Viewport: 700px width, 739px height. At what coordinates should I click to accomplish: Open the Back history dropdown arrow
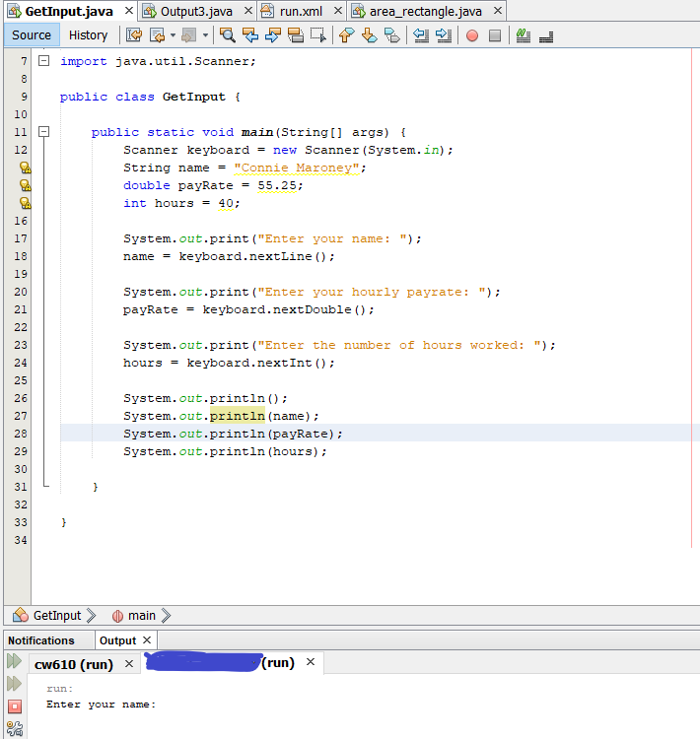pyautogui.click(x=173, y=35)
